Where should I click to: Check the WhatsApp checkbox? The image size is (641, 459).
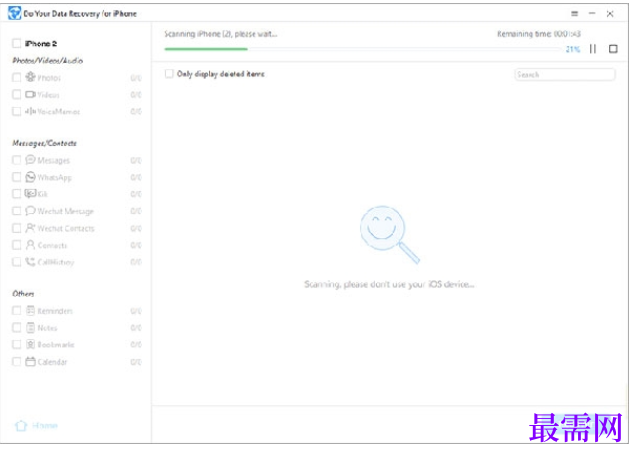pyautogui.click(x=16, y=177)
